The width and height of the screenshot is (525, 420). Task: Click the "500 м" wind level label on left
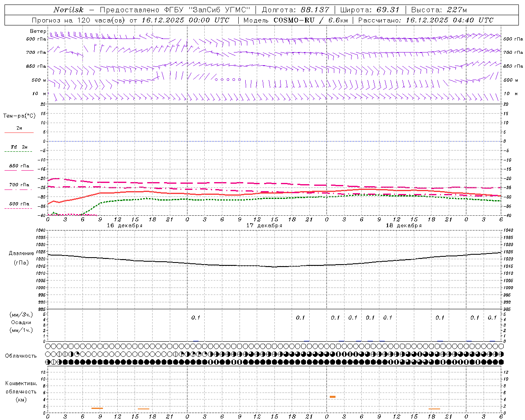tap(39, 80)
